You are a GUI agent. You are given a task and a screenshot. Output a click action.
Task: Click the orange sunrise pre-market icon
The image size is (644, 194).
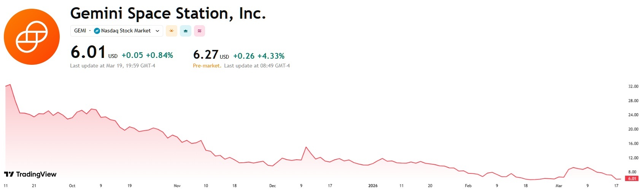pos(172,31)
